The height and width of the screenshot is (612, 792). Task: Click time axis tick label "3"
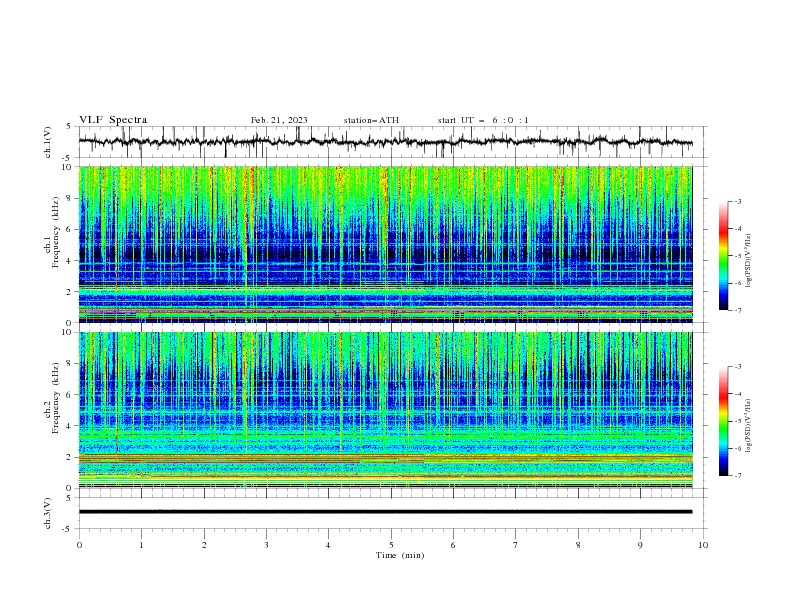266,545
